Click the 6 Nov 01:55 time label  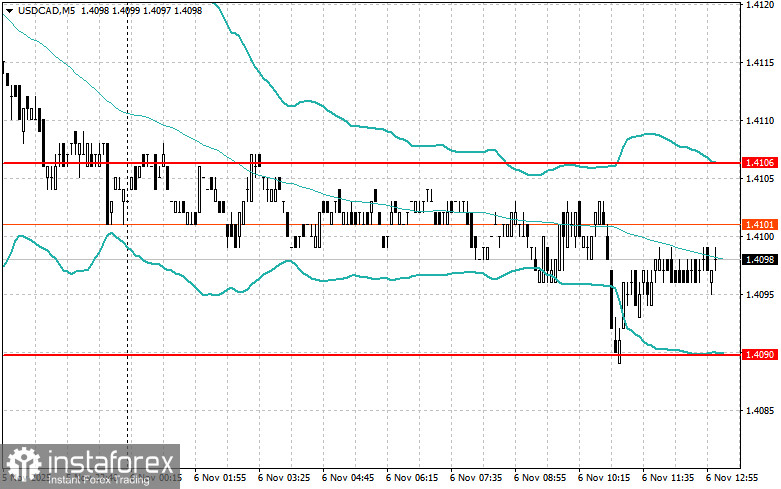(220, 478)
